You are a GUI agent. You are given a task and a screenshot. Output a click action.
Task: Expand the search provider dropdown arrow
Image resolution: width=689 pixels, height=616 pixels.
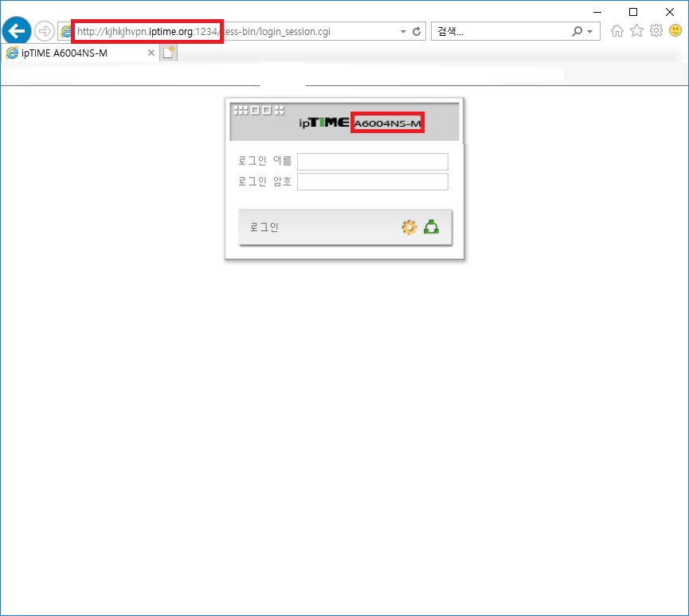coord(589,32)
